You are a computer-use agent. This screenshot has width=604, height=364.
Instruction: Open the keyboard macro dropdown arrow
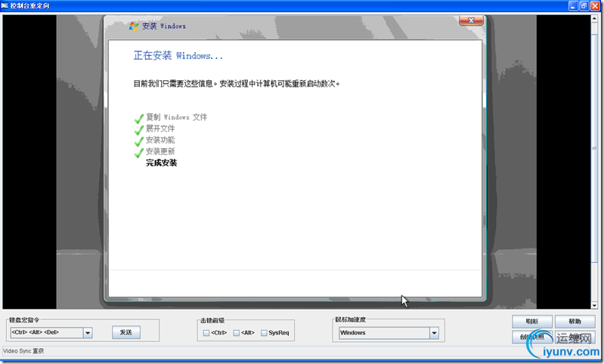pyautogui.click(x=88, y=333)
